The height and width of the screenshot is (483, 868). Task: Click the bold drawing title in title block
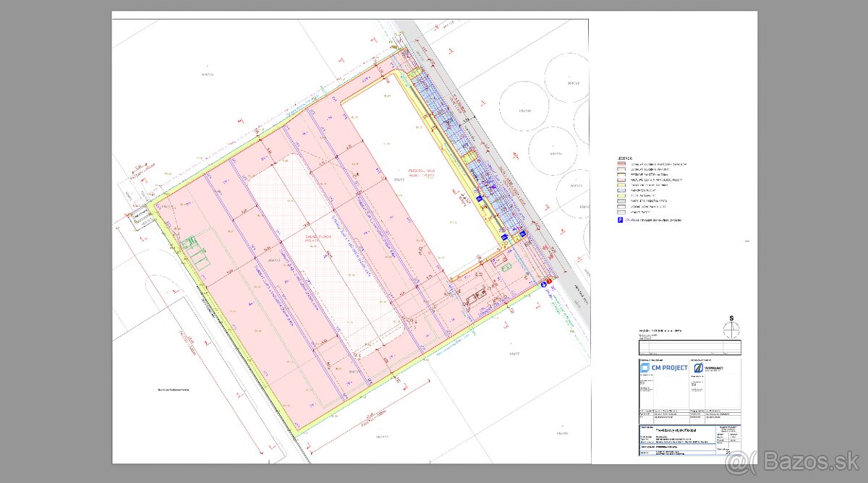tap(676, 429)
